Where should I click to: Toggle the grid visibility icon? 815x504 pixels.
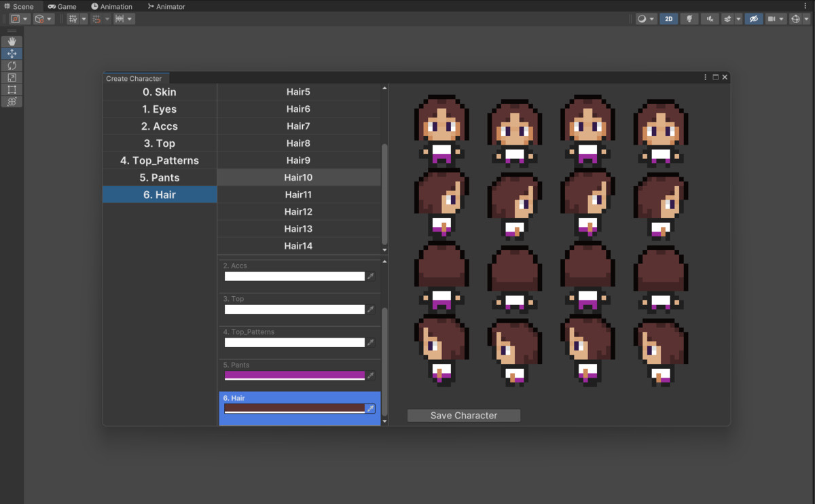[x=73, y=19]
